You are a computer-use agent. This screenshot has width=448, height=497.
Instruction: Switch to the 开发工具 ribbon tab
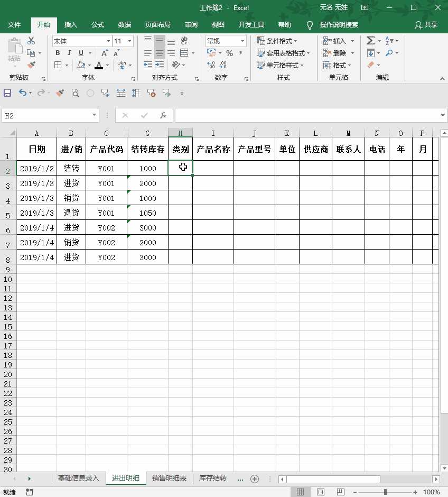[x=251, y=25]
